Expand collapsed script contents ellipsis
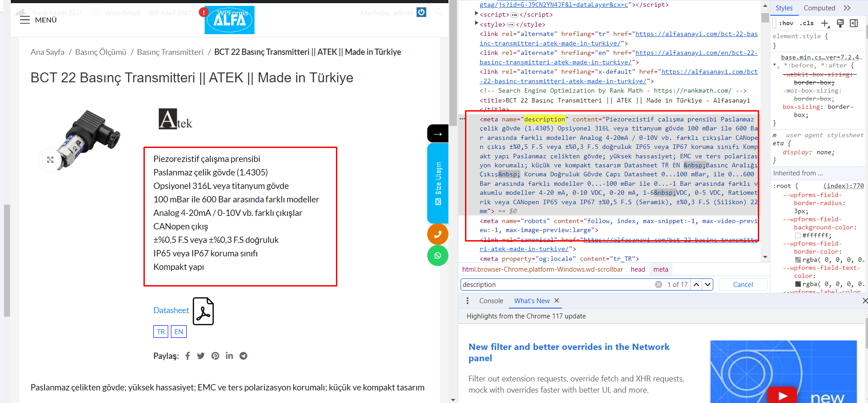This screenshot has width=868, height=403. (515, 15)
